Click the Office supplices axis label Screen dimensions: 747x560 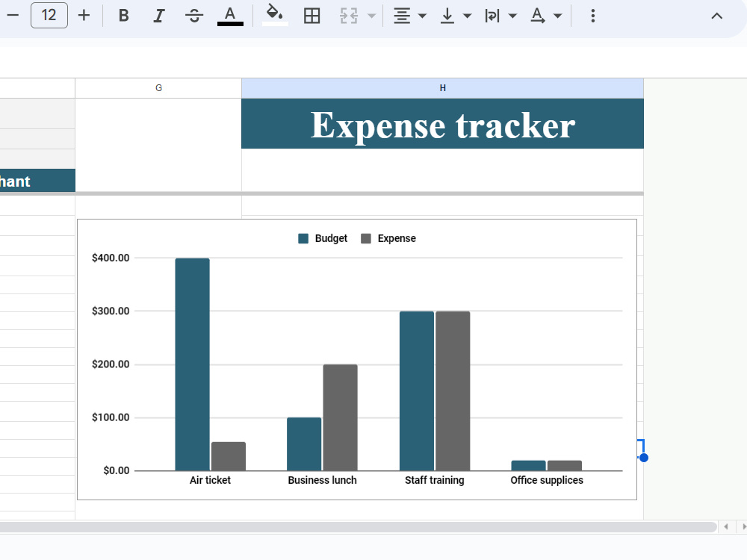pyautogui.click(x=547, y=480)
